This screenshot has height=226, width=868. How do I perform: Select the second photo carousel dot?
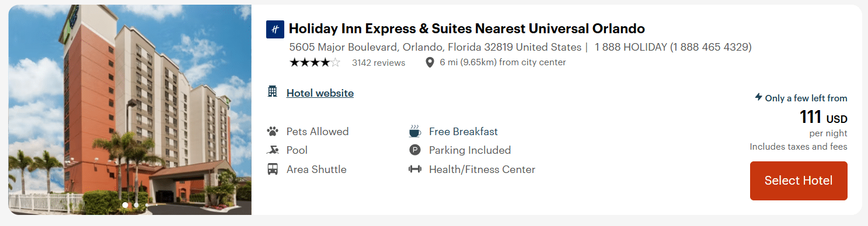point(136,205)
